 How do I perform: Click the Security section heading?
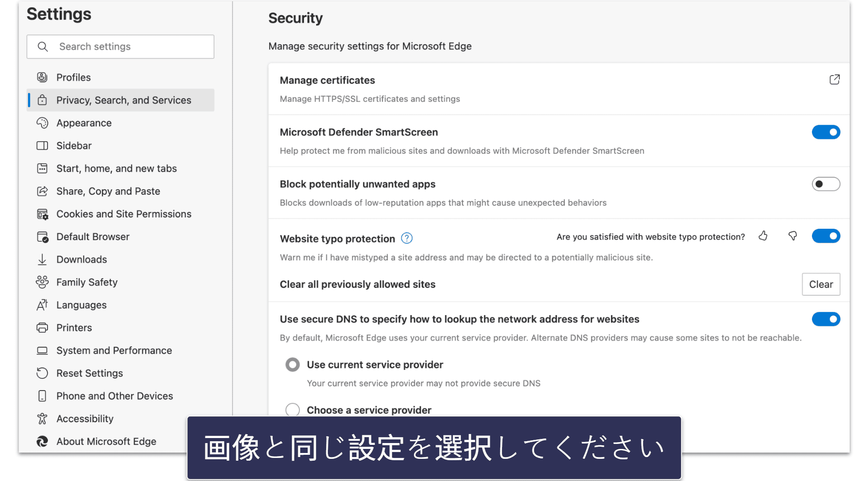pyautogui.click(x=295, y=18)
